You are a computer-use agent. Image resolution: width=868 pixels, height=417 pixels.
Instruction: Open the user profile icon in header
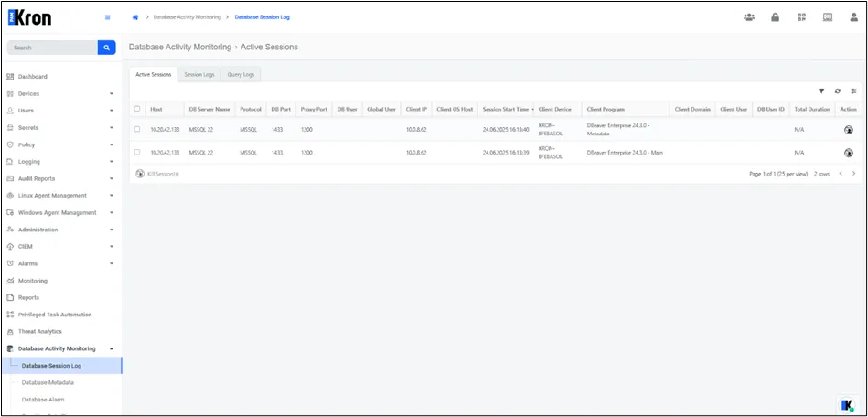point(854,17)
